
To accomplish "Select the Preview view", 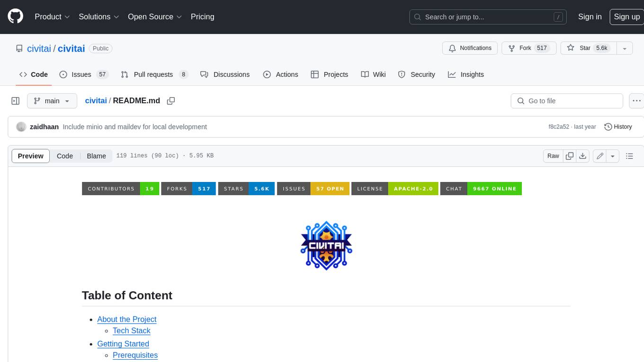I will (31, 156).
